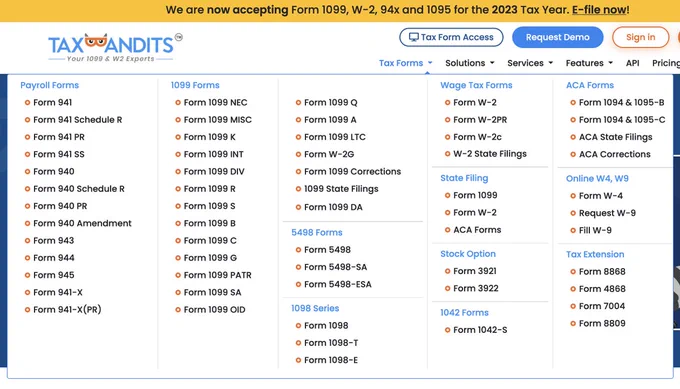Open Form 3921
Image resolution: width=680 pixels, height=389 pixels.
coord(475,271)
